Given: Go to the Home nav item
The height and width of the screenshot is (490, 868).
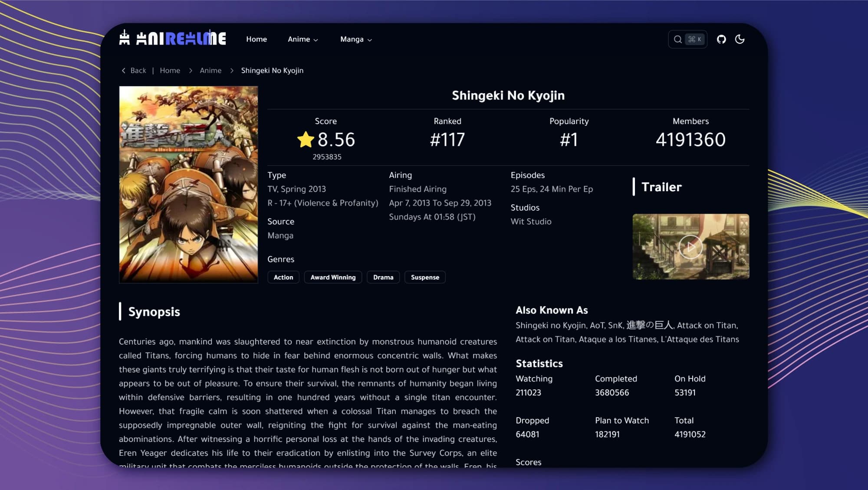Looking at the screenshot, I should coord(256,39).
